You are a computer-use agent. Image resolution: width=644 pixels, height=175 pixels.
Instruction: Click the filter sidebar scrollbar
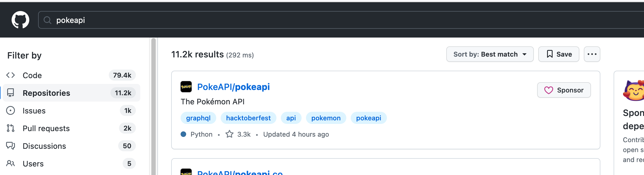coord(154,106)
